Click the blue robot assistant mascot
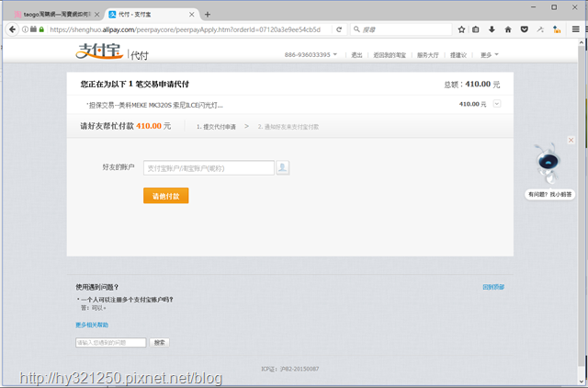588x388 pixels. 548,163
